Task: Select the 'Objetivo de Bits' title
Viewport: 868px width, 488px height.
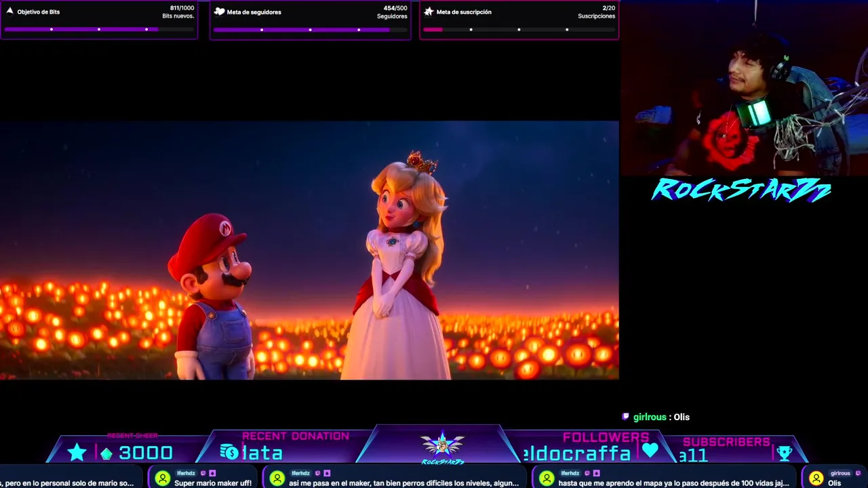Action: (39, 12)
